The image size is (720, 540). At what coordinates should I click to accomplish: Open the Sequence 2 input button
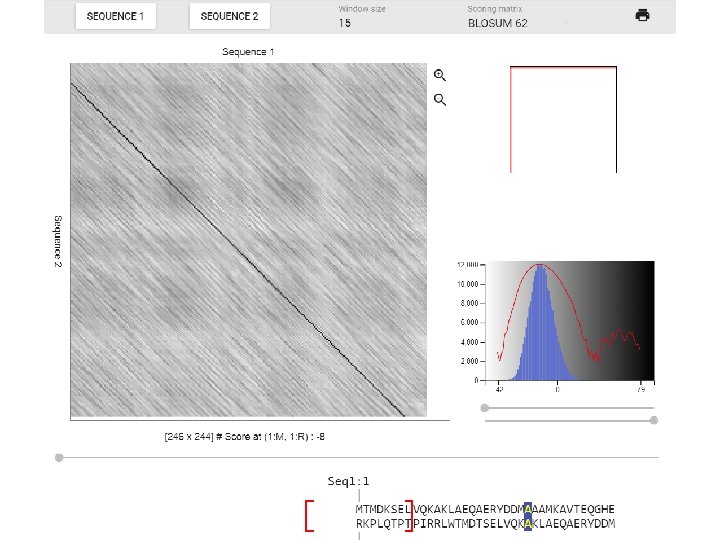pos(230,16)
